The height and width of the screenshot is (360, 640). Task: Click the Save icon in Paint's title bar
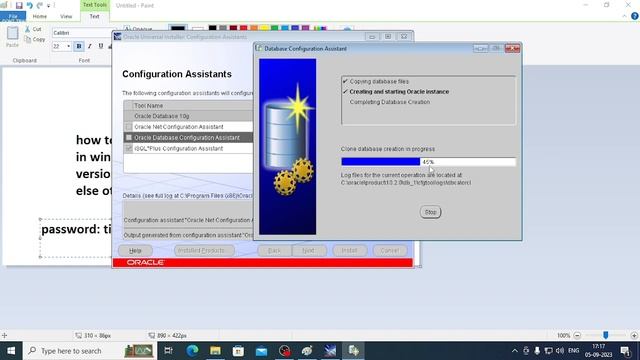coord(19,5)
